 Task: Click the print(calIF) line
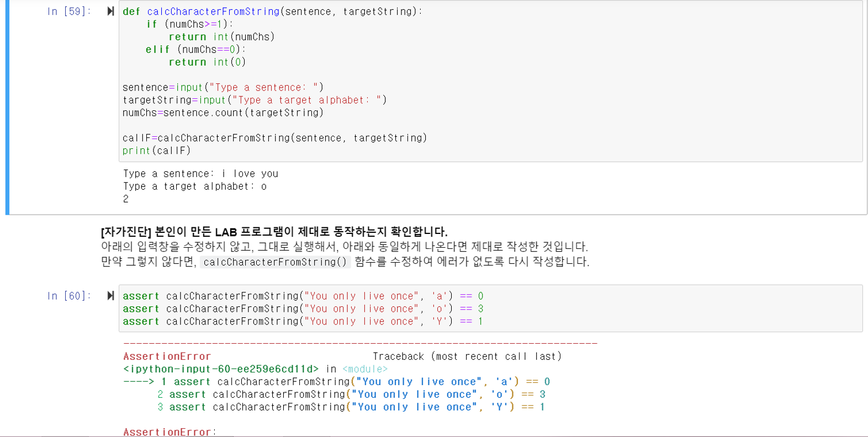point(156,151)
